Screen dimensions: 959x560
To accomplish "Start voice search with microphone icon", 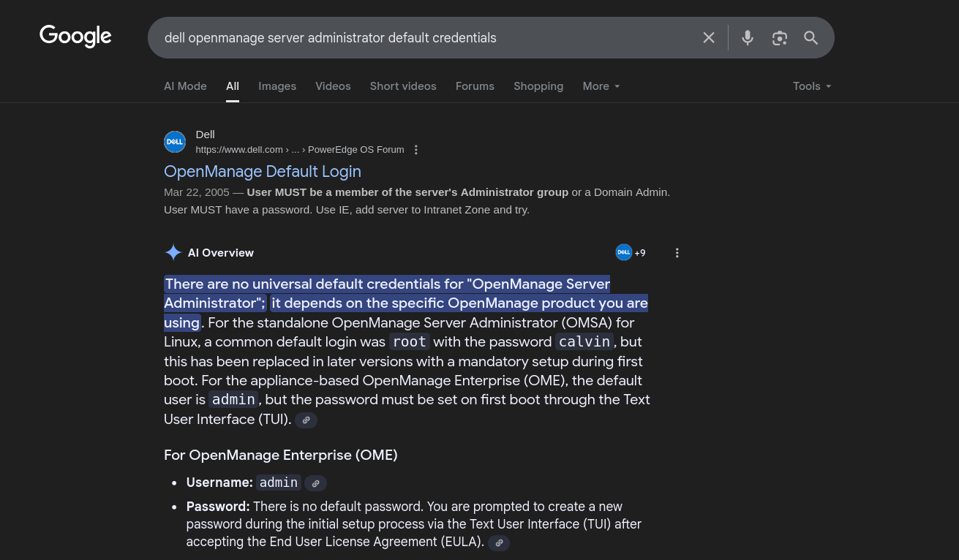I will click(747, 38).
